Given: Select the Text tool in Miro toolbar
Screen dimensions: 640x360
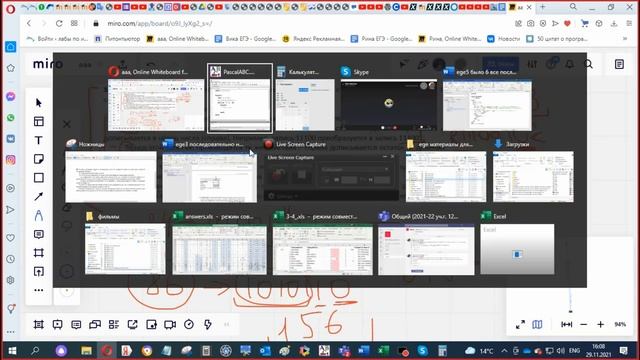Looking at the screenshot, I should point(39,140).
